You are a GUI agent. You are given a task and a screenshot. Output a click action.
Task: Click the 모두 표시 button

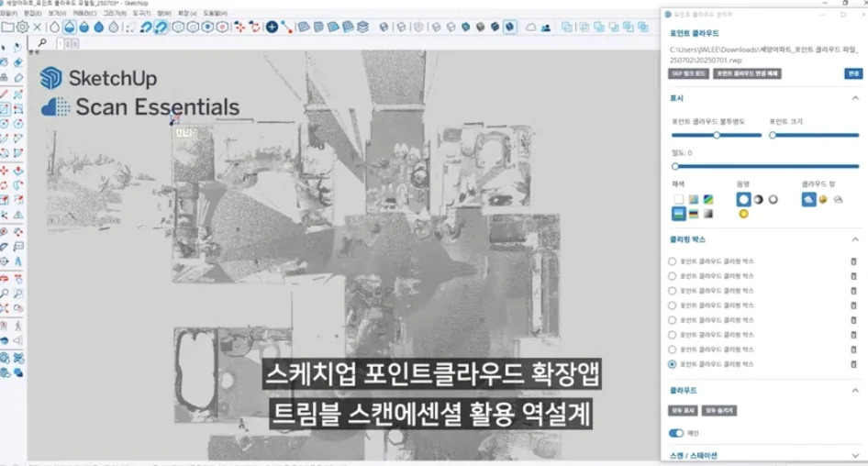click(683, 411)
